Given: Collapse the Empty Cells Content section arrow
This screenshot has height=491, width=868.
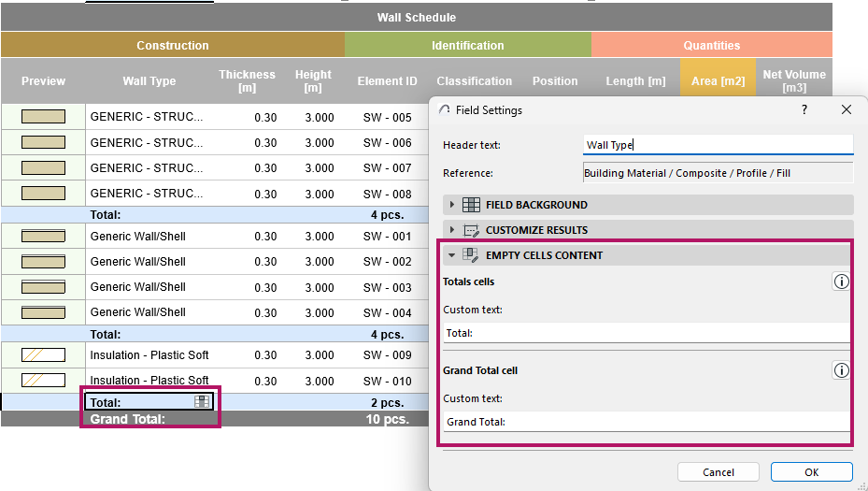Looking at the screenshot, I should pos(452,255).
